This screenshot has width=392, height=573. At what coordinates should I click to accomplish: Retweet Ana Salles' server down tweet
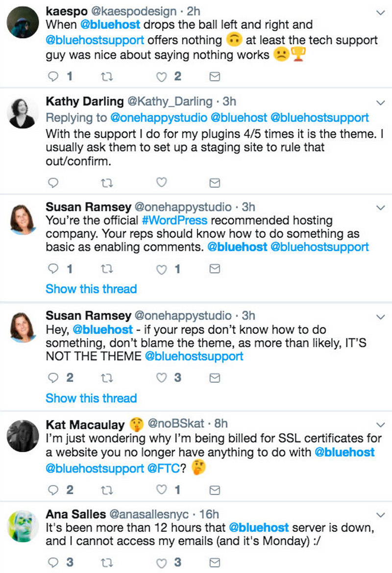pos(108,562)
